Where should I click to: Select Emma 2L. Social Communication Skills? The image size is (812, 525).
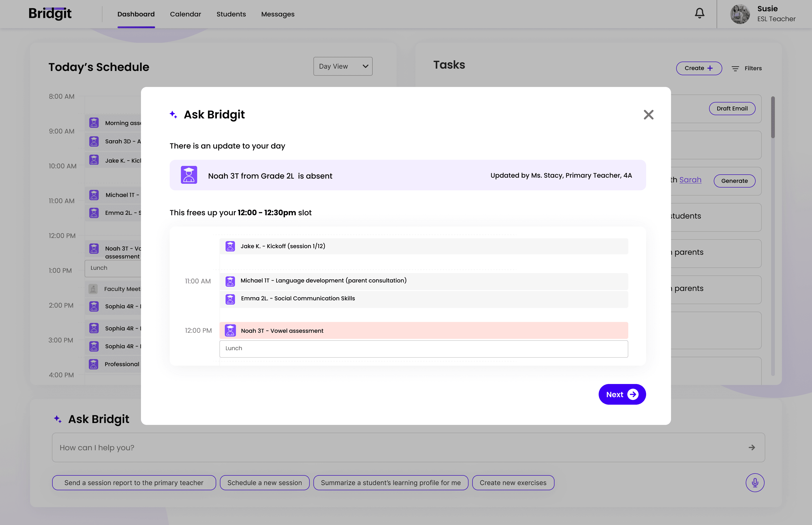pos(424,299)
